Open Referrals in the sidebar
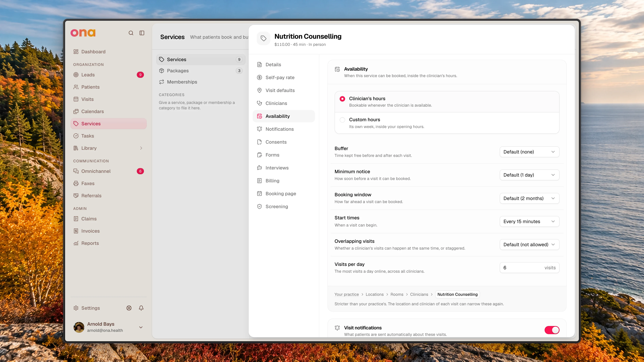644x362 pixels. pyautogui.click(x=109, y=196)
